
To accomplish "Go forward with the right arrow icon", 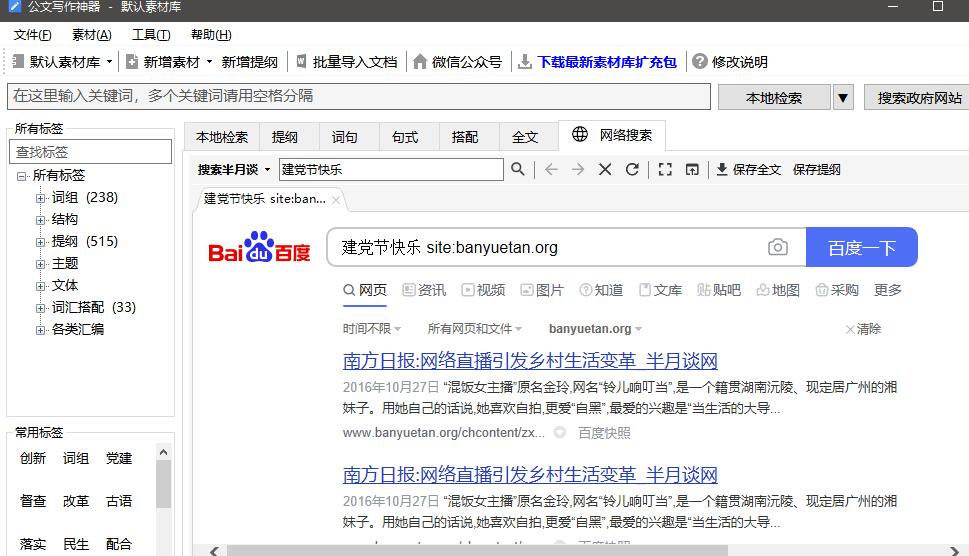I will (x=578, y=169).
